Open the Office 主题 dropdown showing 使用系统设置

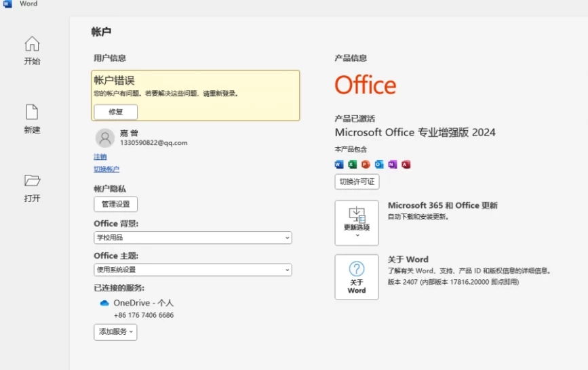tap(193, 270)
